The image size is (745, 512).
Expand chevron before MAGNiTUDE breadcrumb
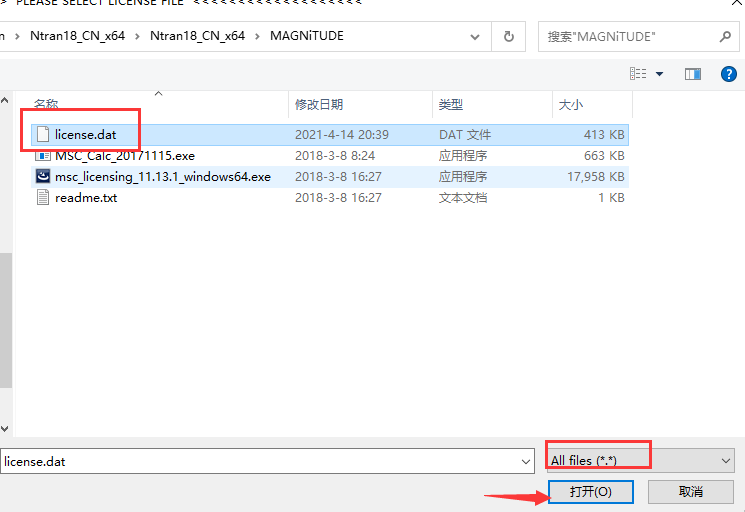point(258,37)
